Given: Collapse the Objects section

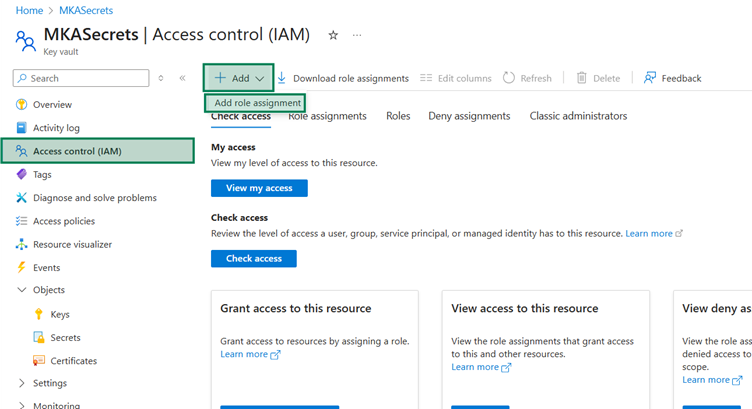Looking at the screenshot, I should (x=22, y=291).
